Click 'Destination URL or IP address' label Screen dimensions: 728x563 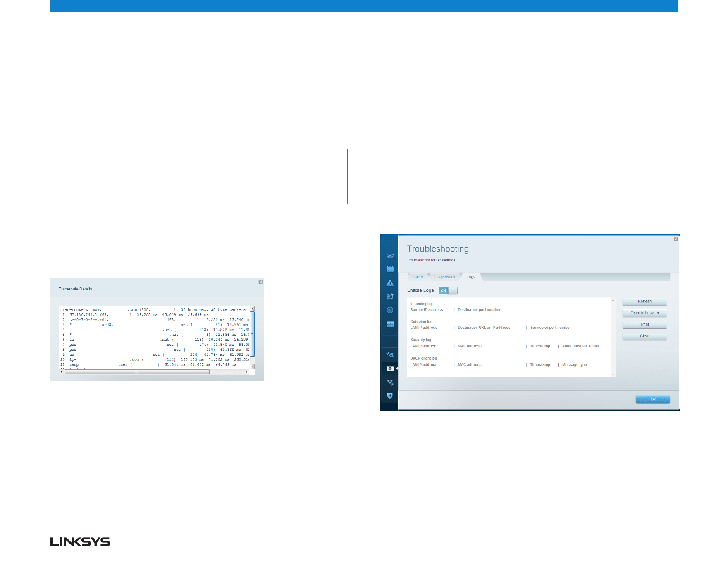click(484, 328)
